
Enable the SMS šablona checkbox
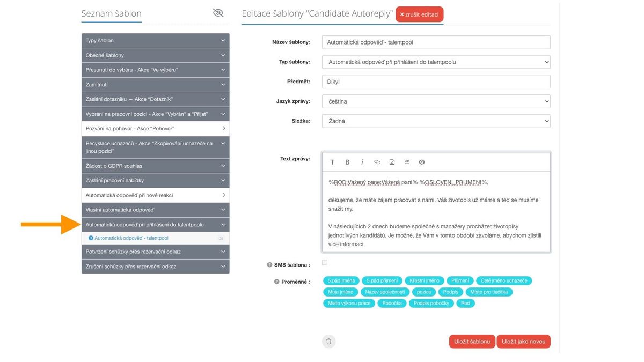[x=325, y=263]
